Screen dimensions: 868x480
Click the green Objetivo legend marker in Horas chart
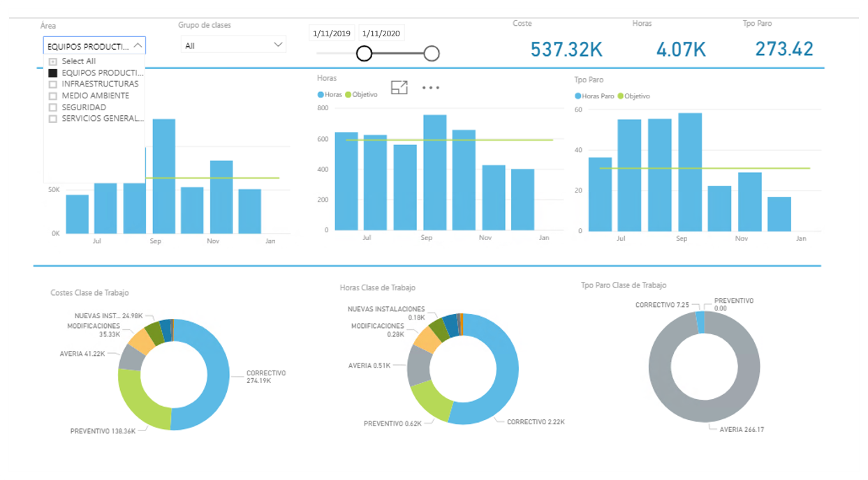[x=349, y=94]
